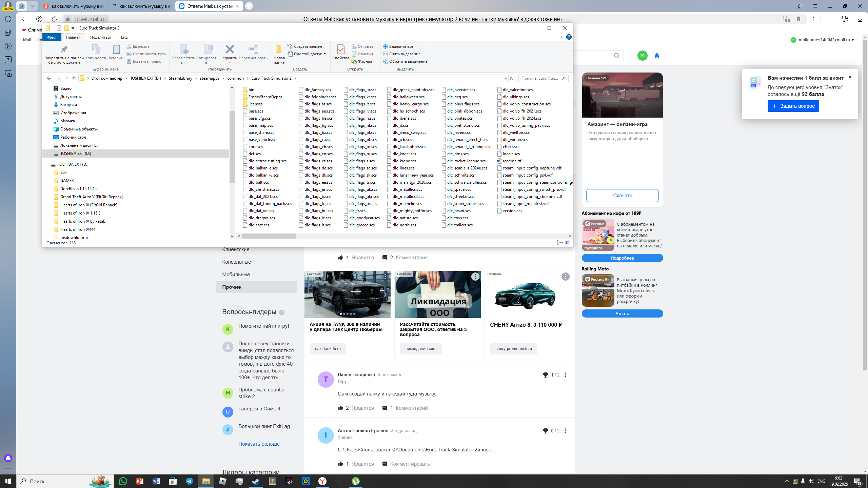The image size is (868, 488).
Task: Select 'TOSHIBA EXT (D:)' highlighted tree item
Action: tap(136, 154)
